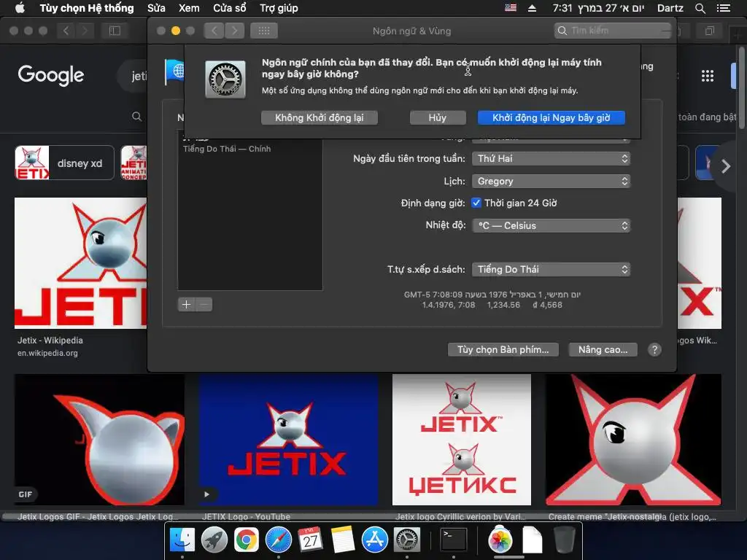This screenshot has width=747, height=560.
Task: Open Notes app from the Dock
Action: [x=342, y=540]
